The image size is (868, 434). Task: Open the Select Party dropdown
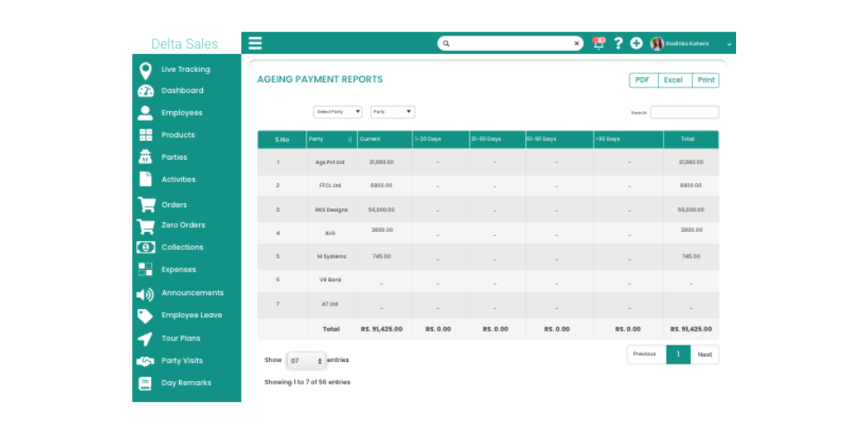click(x=338, y=112)
